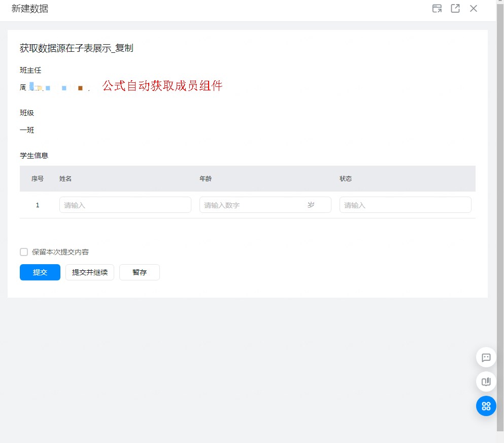Focus the 年龄 number input field
This screenshot has width=504, height=443.
click(265, 205)
